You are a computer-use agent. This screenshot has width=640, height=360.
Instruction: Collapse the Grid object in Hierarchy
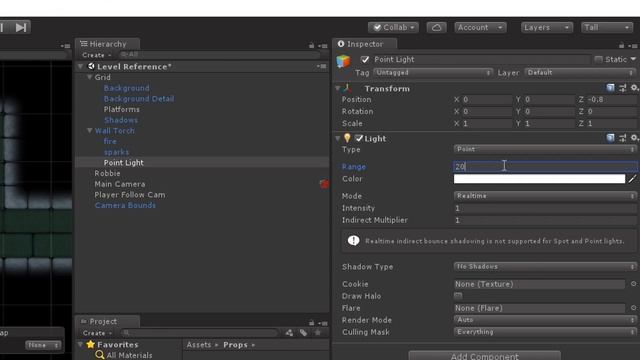89,77
